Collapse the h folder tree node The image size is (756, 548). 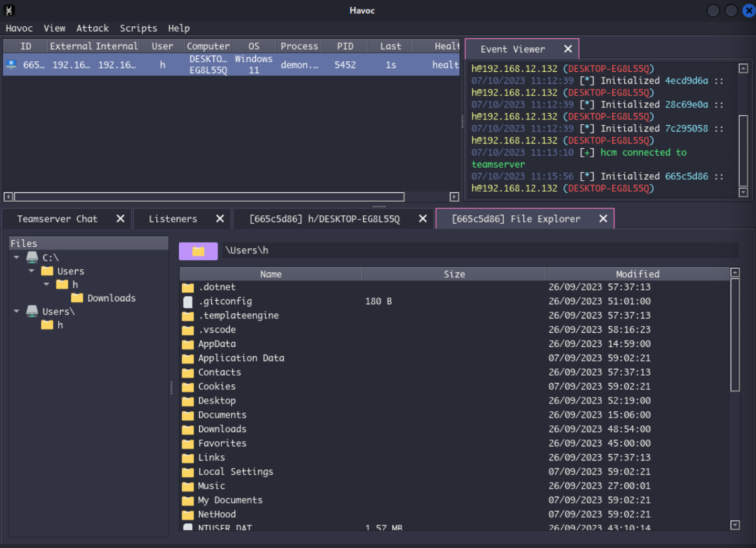point(47,284)
